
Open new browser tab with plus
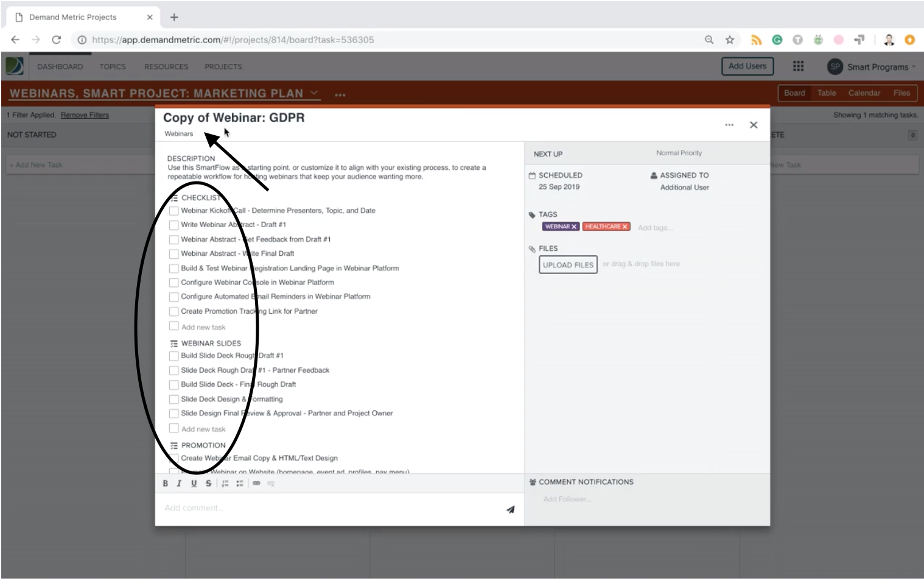click(174, 17)
